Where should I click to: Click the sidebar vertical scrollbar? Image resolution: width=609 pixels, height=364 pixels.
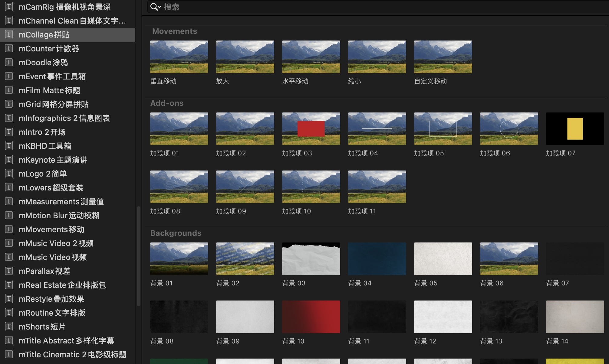[x=139, y=256]
